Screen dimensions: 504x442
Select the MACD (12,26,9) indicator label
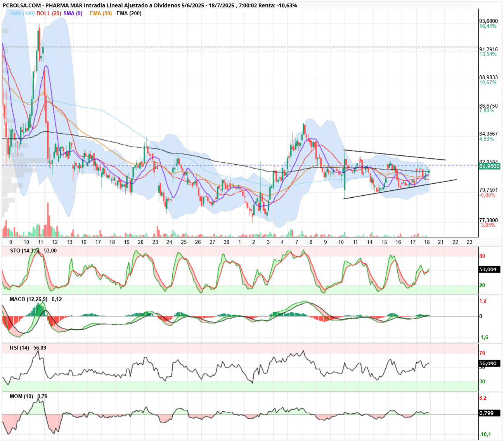click(29, 299)
